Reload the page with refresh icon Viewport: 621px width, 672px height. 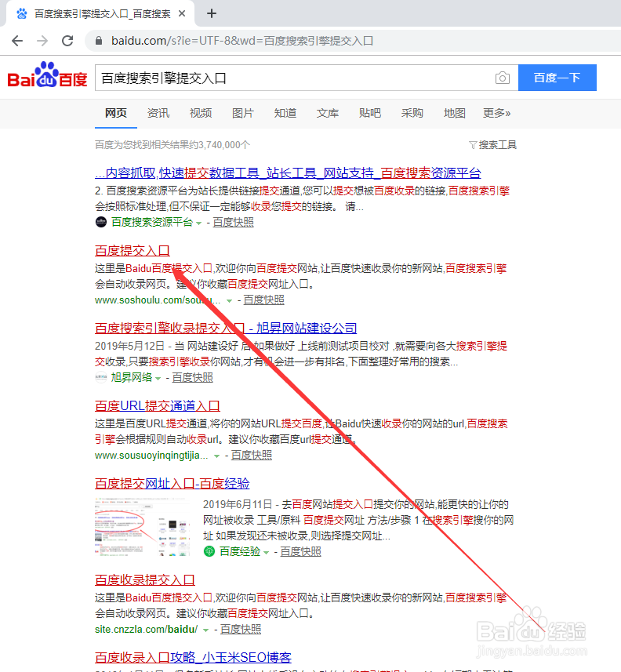(67, 41)
